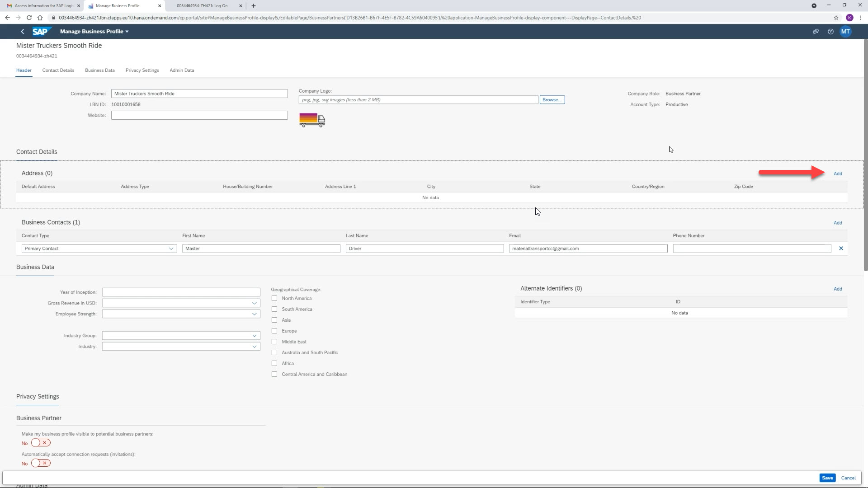Close the Log On browser tab

tap(241, 6)
